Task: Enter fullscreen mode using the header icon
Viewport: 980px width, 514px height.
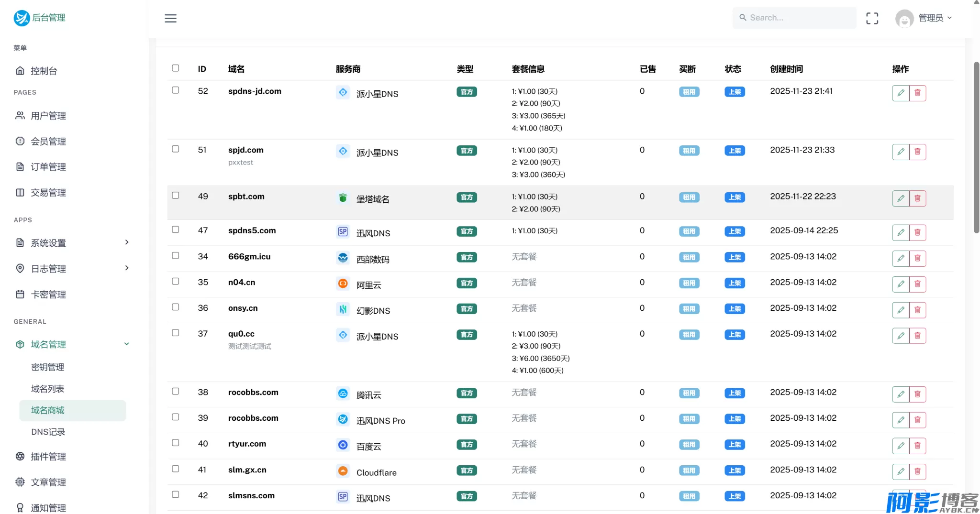Action: (872, 18)
